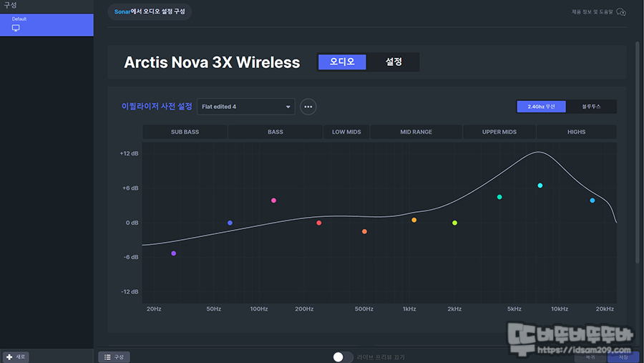Select the 블루투스 mode
The image size is (644, 363).
point(591,107)
